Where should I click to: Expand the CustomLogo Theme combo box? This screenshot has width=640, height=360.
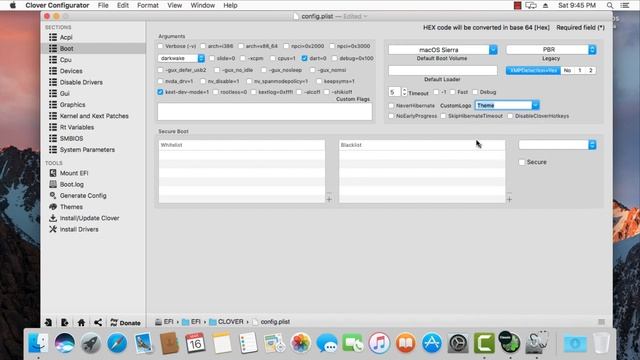click(535, 105)
